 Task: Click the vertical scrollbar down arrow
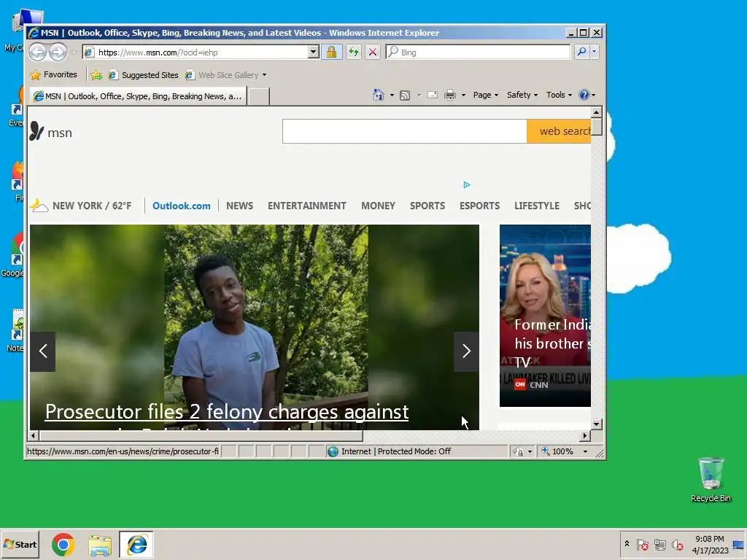click(597, 424)
